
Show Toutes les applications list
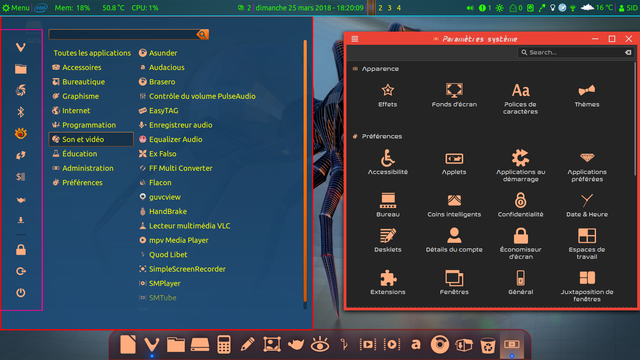coord(92,53)
